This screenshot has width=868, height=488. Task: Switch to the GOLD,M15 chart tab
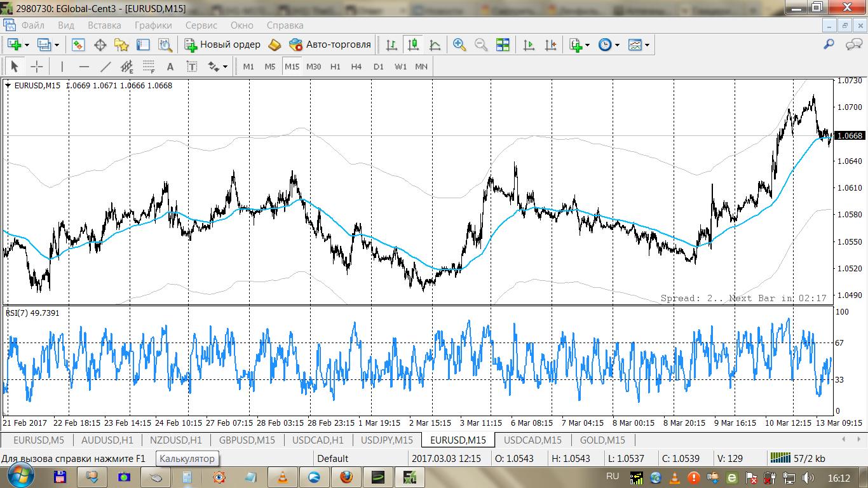click(x=602, y=440)
